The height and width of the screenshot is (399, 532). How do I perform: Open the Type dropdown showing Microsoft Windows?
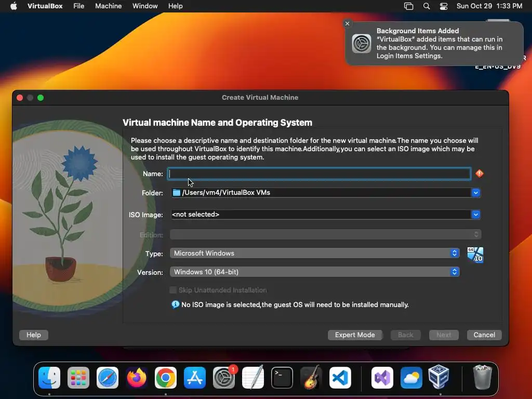coord(314,253)
